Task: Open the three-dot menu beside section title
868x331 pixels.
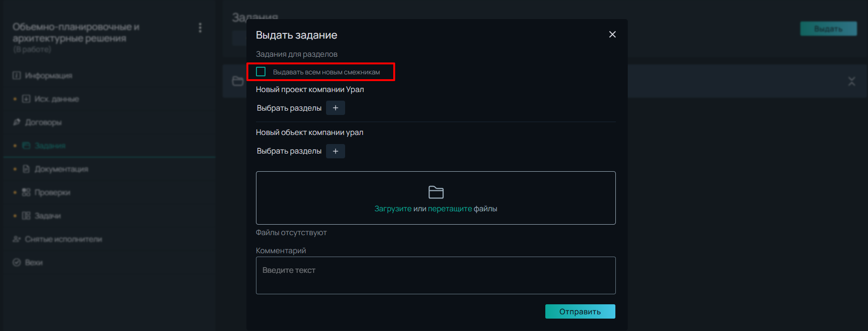Action: (200, 28)
